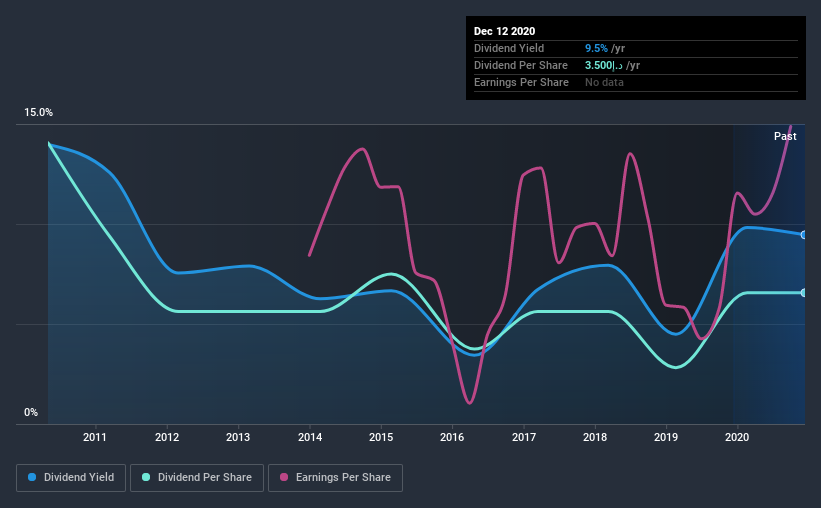This screenshot has width=821, height=508.
Task: Select the 2012 x-axis label
Action: click(167, 437)
